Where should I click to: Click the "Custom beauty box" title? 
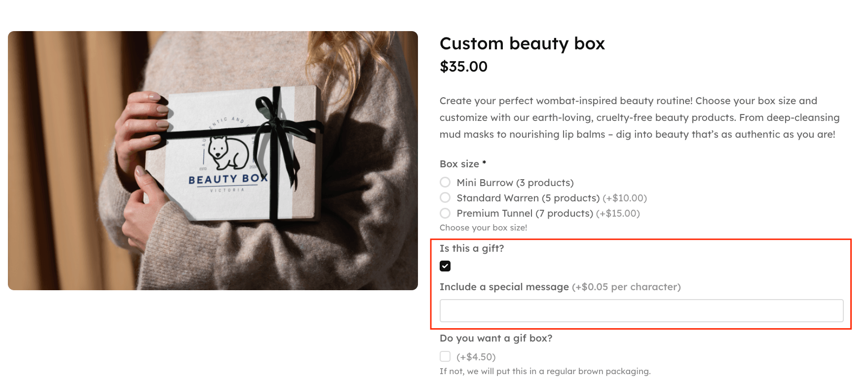[522, 43]
